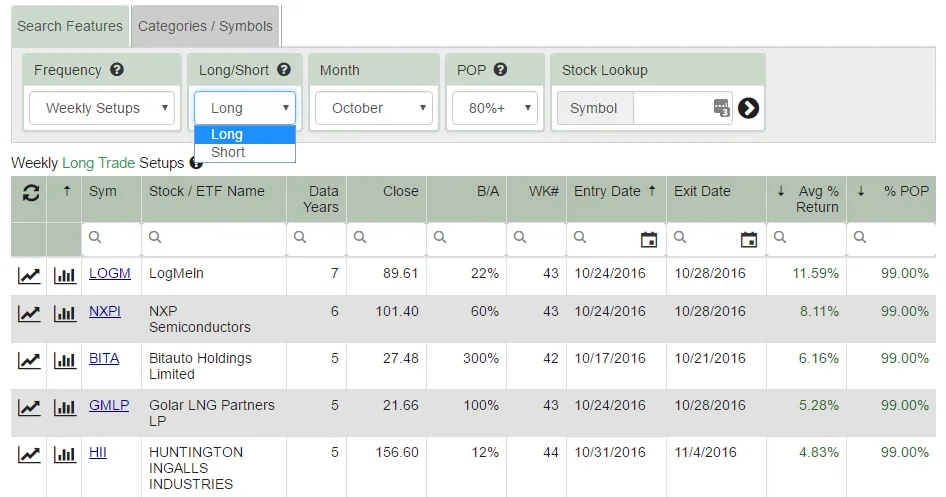Click the keypad icon in Symbol field
This screenshot has width=946, height=497.
(721, 108)
